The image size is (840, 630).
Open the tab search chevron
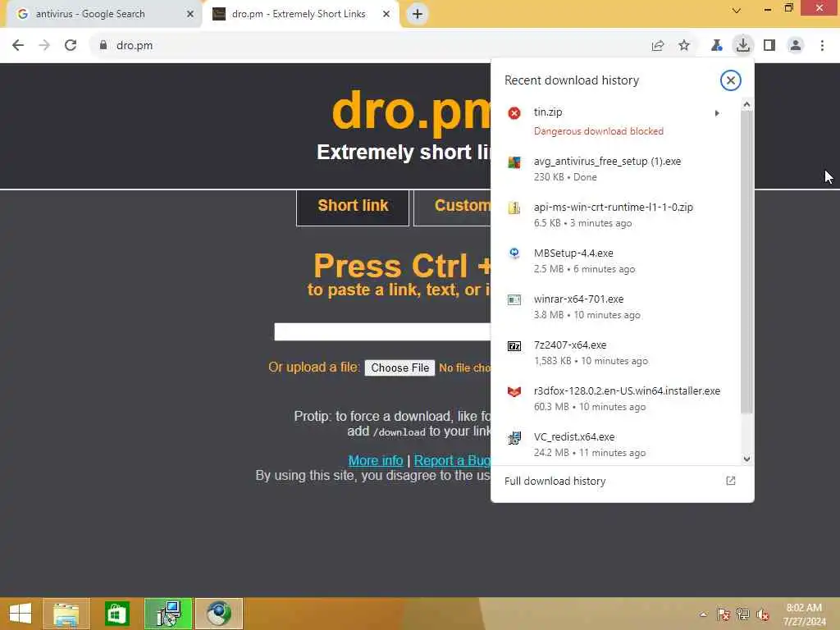tap(737, 10)
